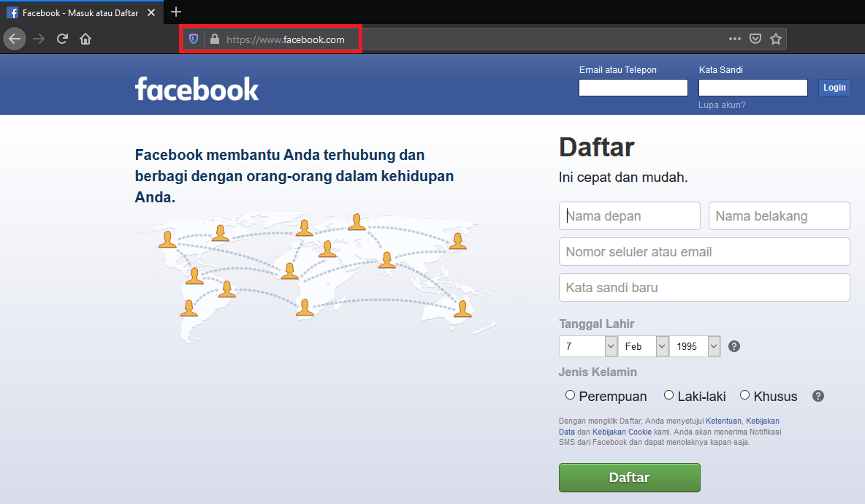Open the birth year dropdown showing 1995
The image size is (865, 504).
[x=695, y=346]
